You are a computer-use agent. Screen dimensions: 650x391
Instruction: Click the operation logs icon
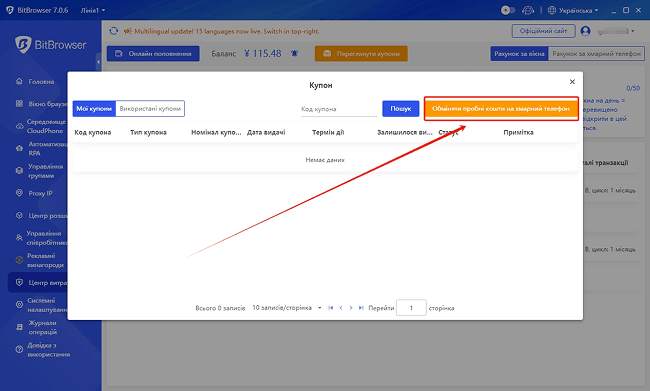[19, 327]
